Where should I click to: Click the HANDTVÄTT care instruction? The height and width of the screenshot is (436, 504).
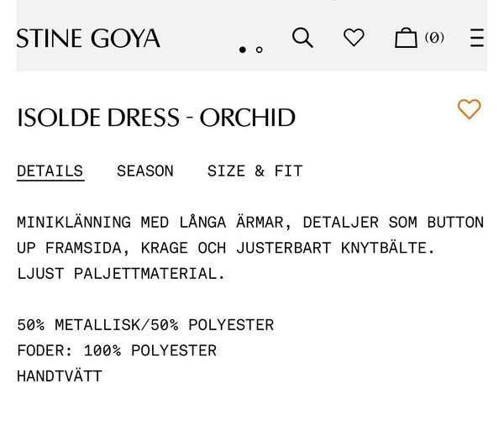pyautogui.click(x=60, y=376)
